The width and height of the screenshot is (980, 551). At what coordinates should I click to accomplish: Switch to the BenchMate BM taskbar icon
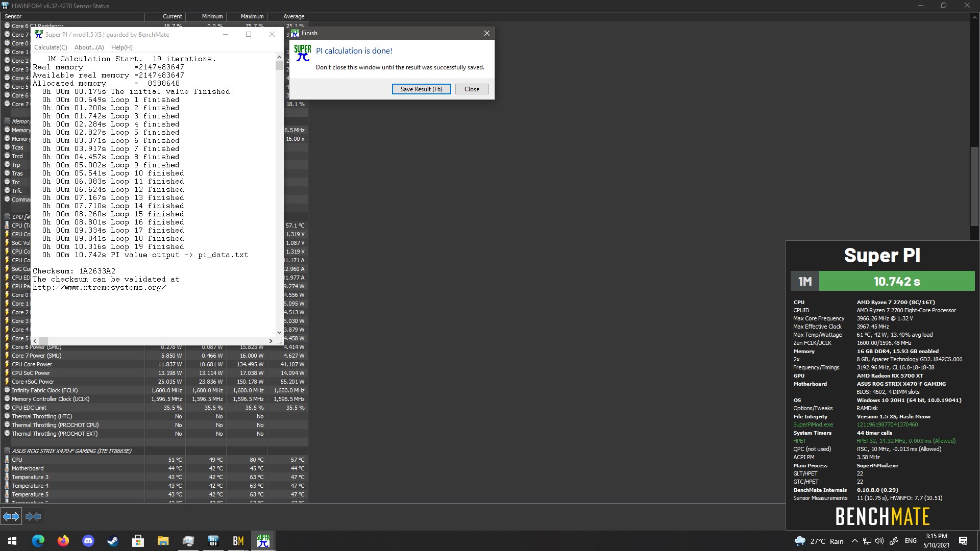coord(238,541)
